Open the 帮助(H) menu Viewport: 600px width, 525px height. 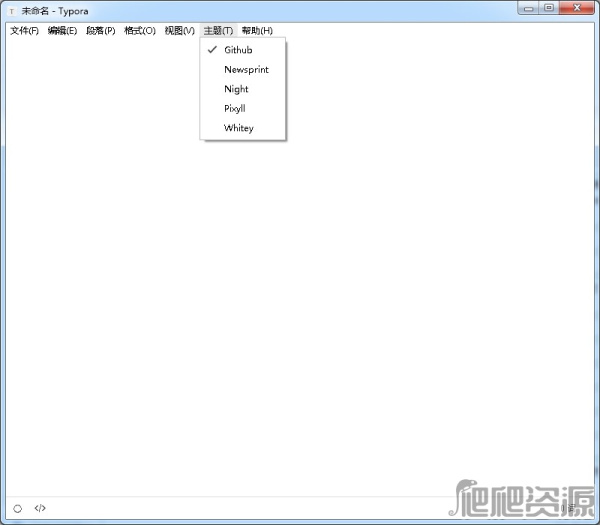pyautogui.click(x=257, y=31)
